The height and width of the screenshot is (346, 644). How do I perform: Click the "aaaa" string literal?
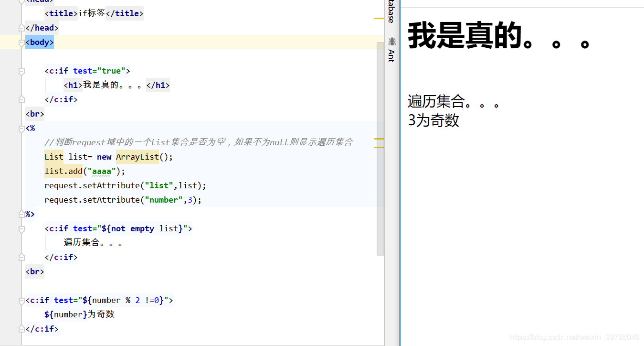102,171
